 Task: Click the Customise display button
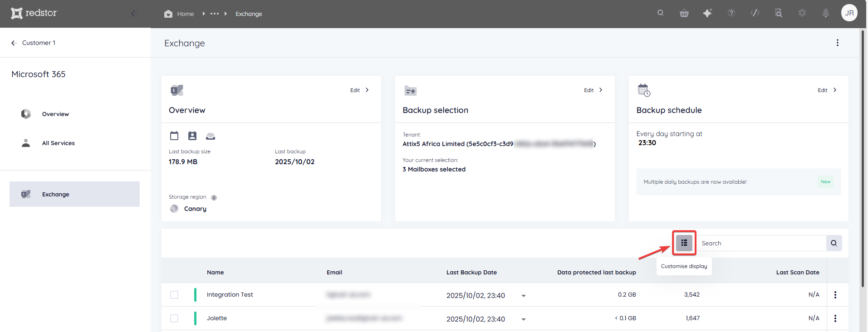[684, 243]
